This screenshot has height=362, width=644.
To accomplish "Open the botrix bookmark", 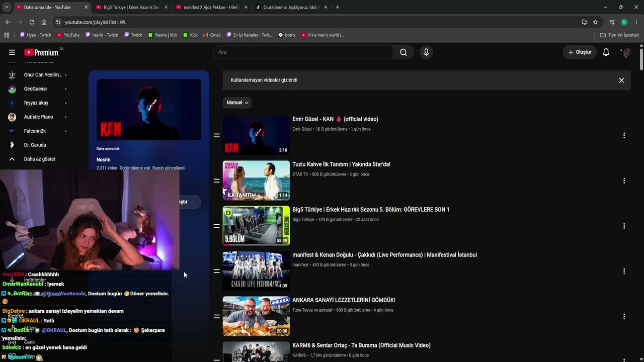I will (x=287, y=35).
